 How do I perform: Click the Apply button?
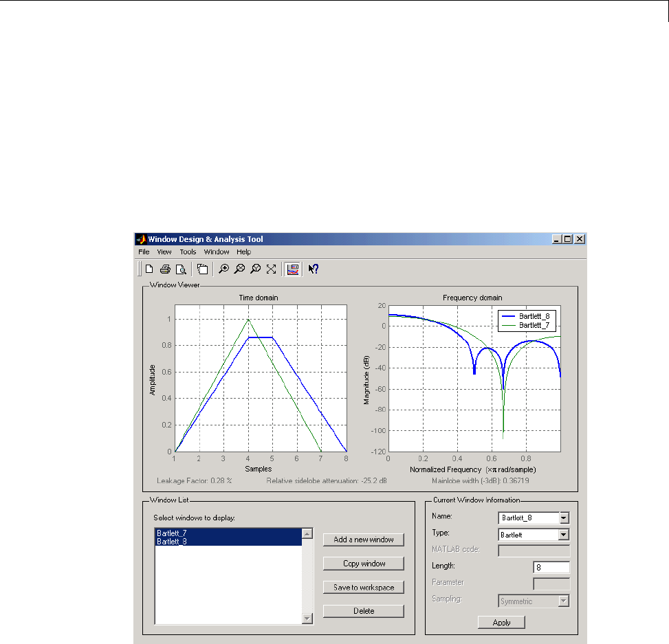coord(501,623)
